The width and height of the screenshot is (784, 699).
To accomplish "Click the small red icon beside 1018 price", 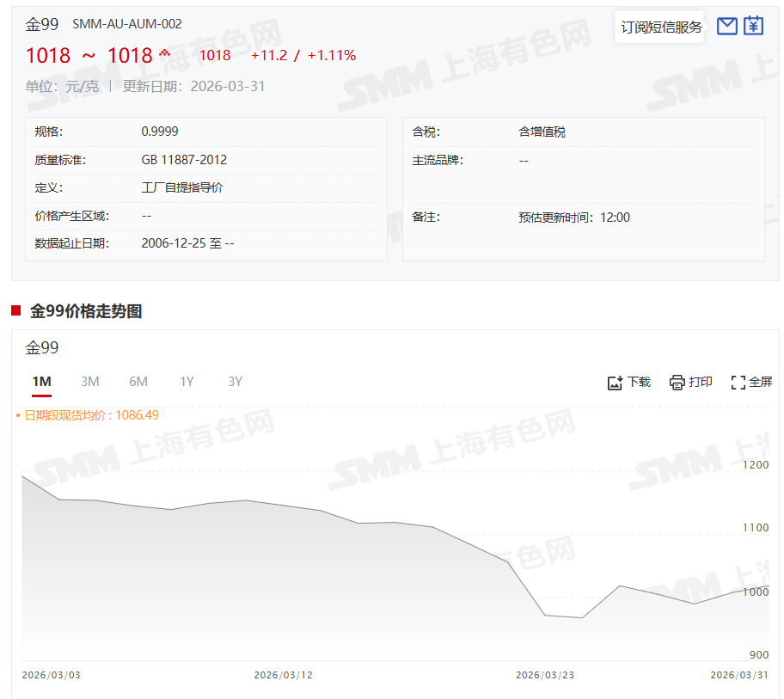I will pyautogui.click(x=165, y=53).
